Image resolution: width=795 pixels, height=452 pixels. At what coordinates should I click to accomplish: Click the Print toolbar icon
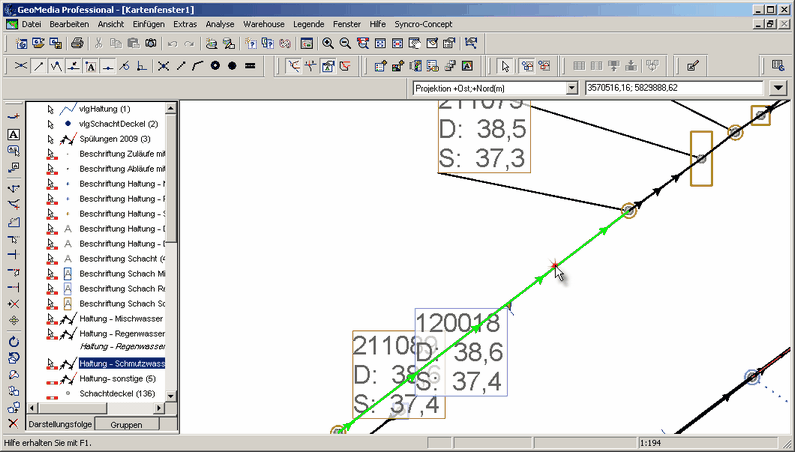click(77, 44)
